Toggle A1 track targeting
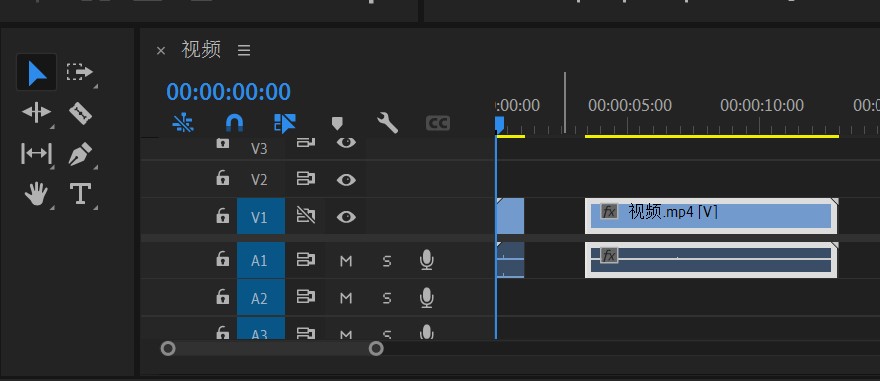 [x=261, y=260]
